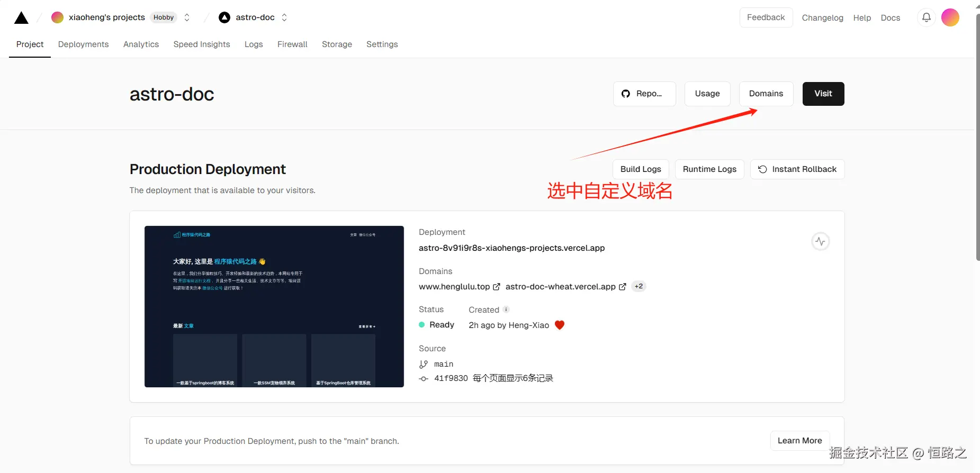
Task: Click the Usage button
Action: 707,94
